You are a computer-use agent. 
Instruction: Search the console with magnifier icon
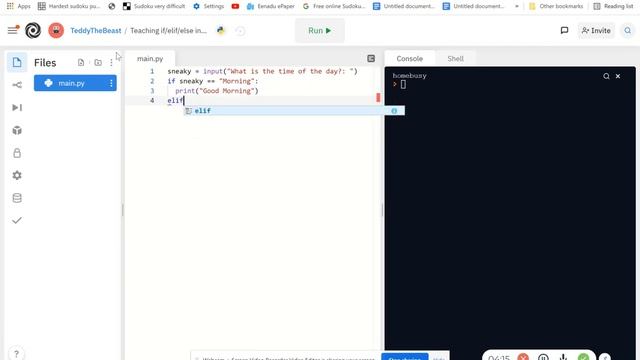click(x=606, y=76)
